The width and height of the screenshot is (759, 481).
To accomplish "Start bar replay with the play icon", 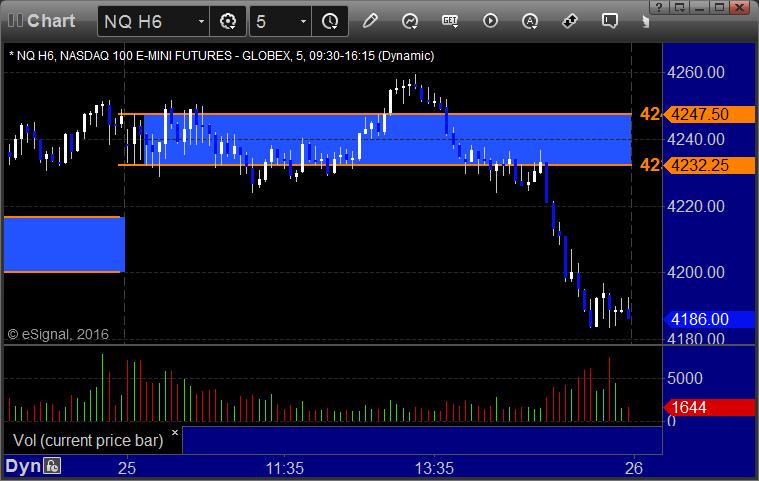I will tap(490, 21).
